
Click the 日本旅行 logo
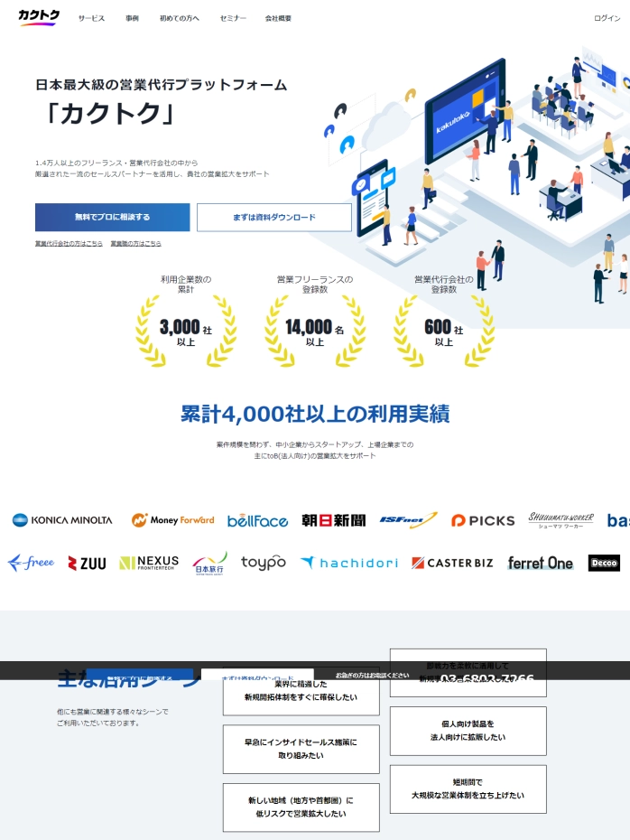tap(209, 564)
